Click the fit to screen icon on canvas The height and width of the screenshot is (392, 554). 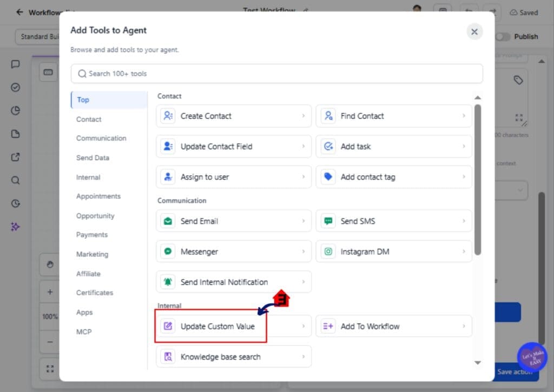pos(50,369)
